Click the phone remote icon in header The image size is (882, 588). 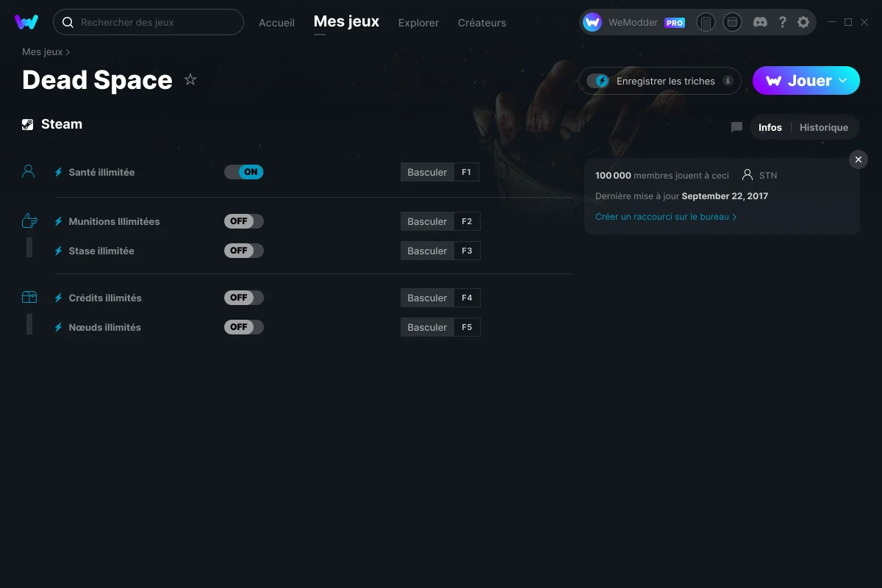point(706,22)
